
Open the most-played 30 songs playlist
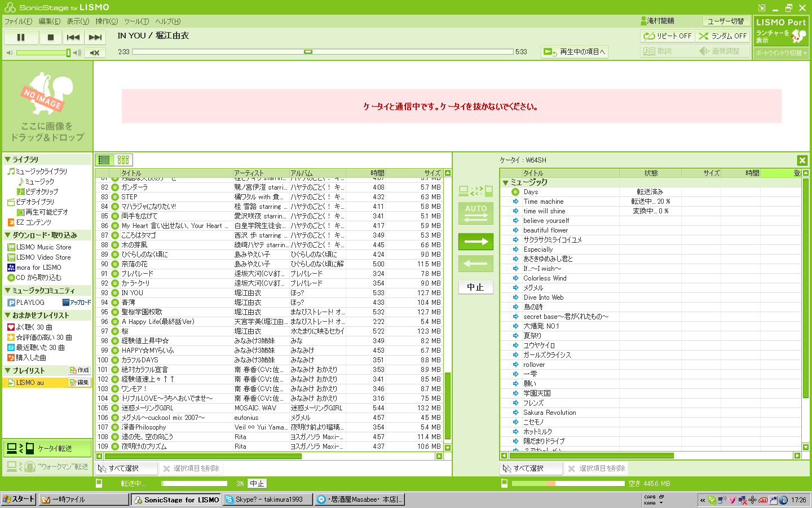[30, 327]
